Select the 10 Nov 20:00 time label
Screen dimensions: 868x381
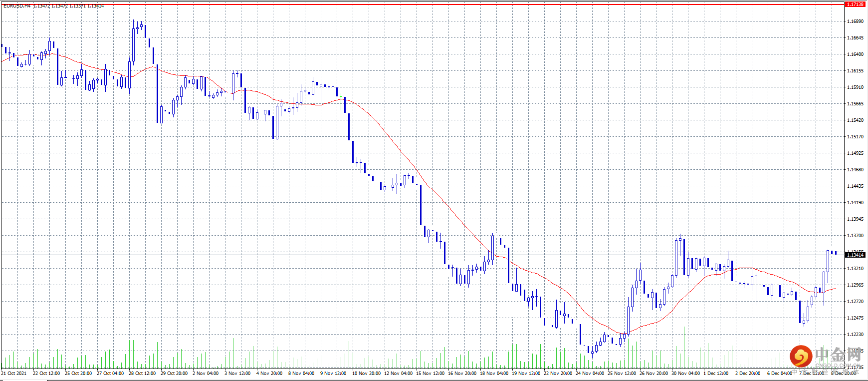pos(366,374)
